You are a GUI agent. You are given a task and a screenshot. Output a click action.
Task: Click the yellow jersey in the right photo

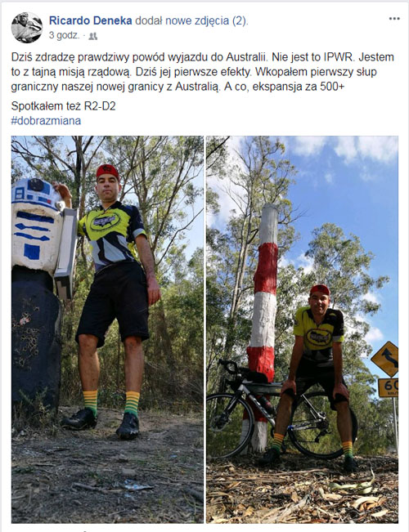point(318,332)
